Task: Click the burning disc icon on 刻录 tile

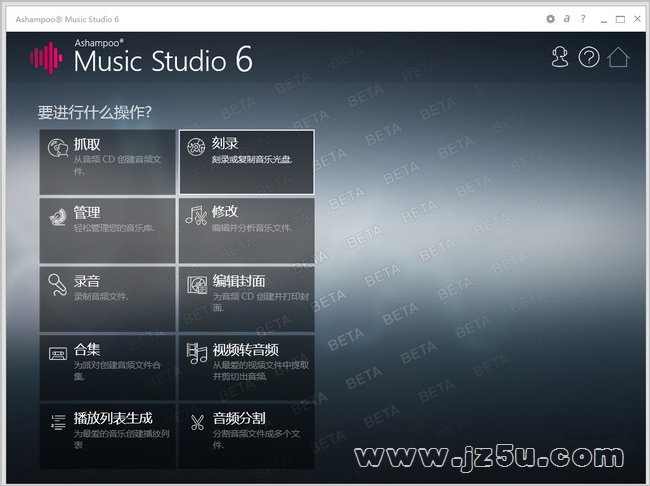Action: coord(196,147)
